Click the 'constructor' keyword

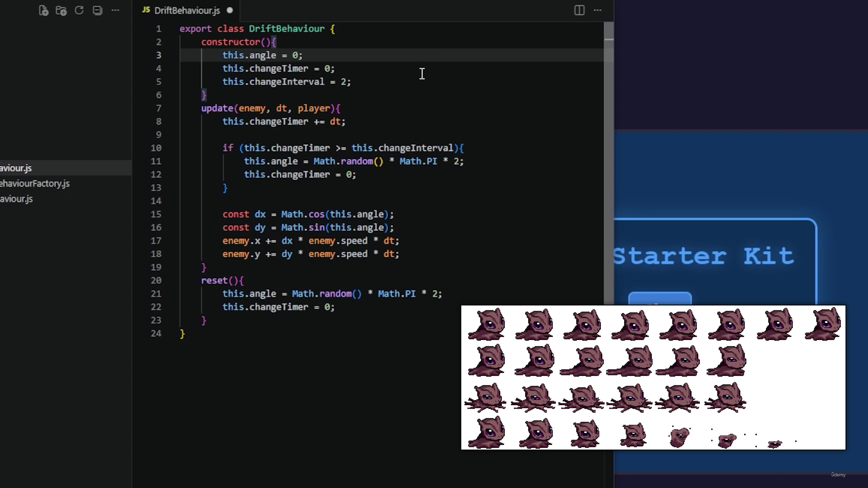pos(231,42)
